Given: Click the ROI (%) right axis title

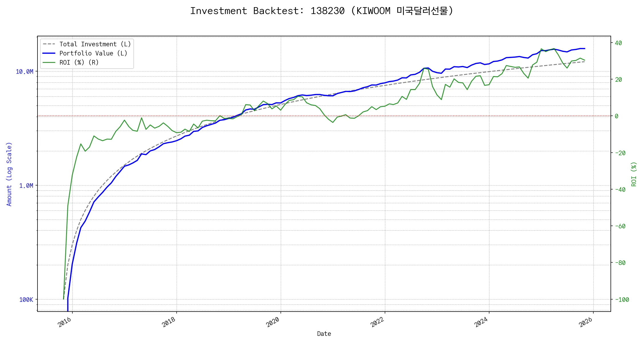Looking at the screenshot, I should (x=634, y=174).
